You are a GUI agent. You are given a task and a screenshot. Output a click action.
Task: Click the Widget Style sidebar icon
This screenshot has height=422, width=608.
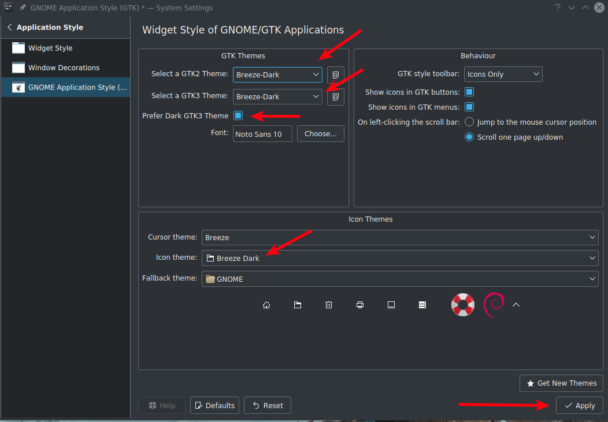tap(18, 48)
